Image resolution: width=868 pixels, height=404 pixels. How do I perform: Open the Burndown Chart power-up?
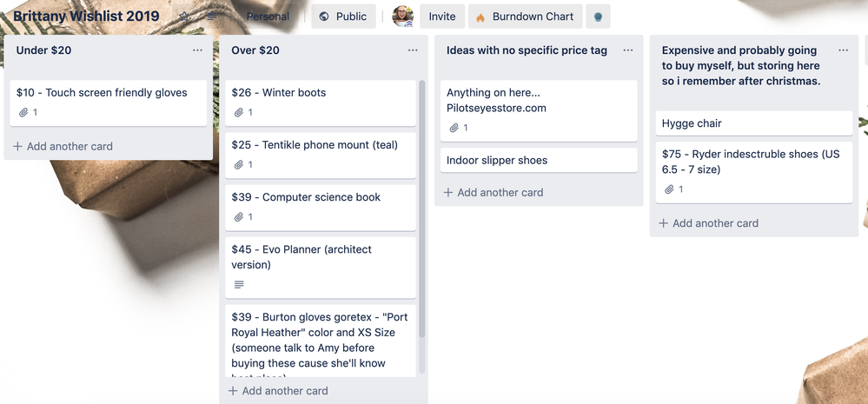click(x=526, y=17)
